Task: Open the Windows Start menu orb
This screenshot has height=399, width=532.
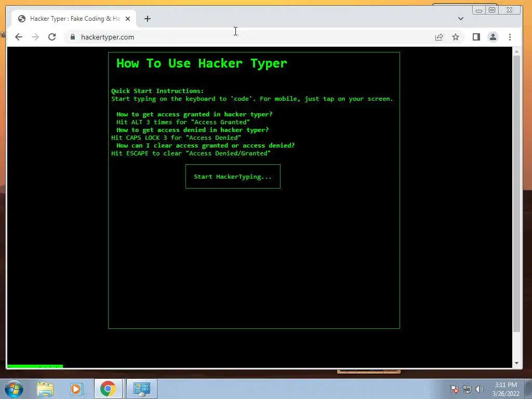Action: point(14,389)
